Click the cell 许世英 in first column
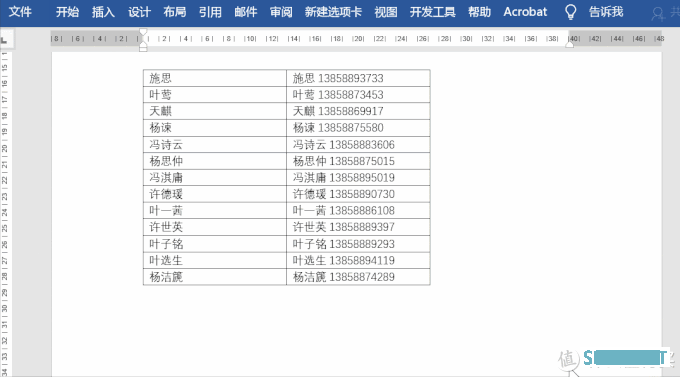This screenshot has height=377, width=680. point(215,227)
